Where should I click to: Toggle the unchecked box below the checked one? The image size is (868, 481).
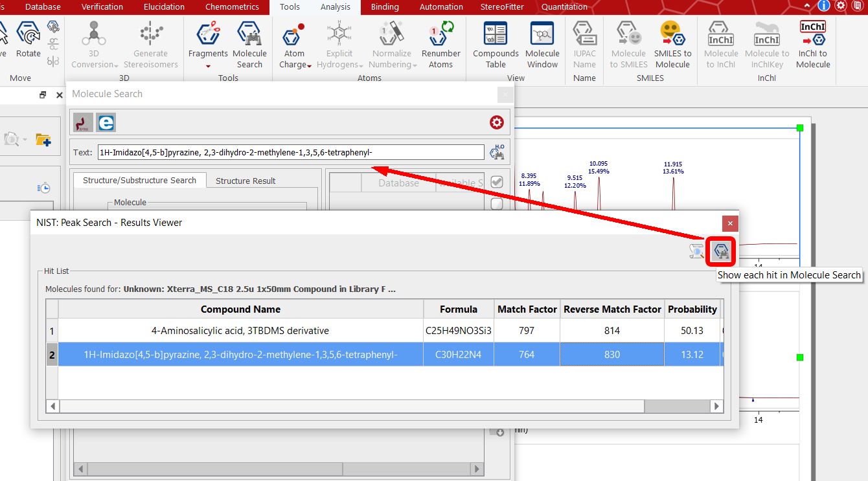pyautogui.click(x=497, y=204)
